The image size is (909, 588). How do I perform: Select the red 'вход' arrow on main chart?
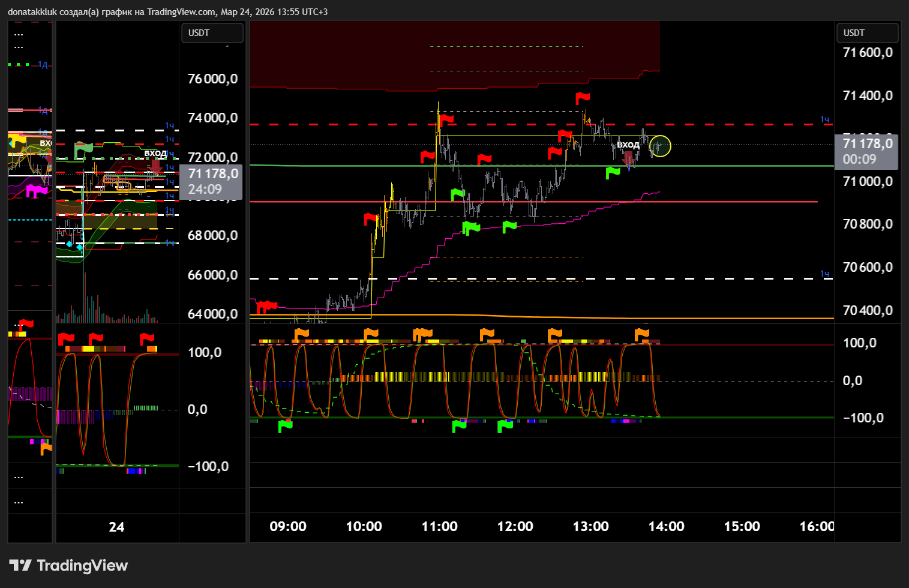coord(628,158)
